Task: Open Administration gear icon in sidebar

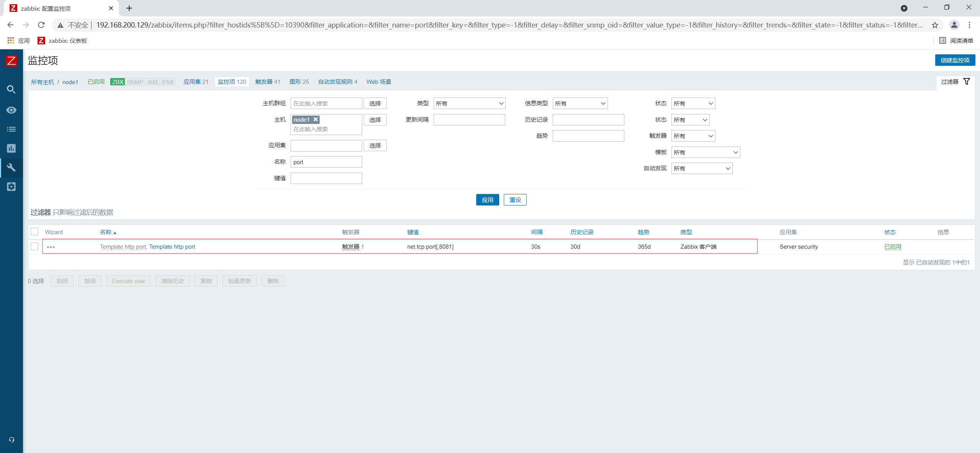Action: tap(11, 187)
